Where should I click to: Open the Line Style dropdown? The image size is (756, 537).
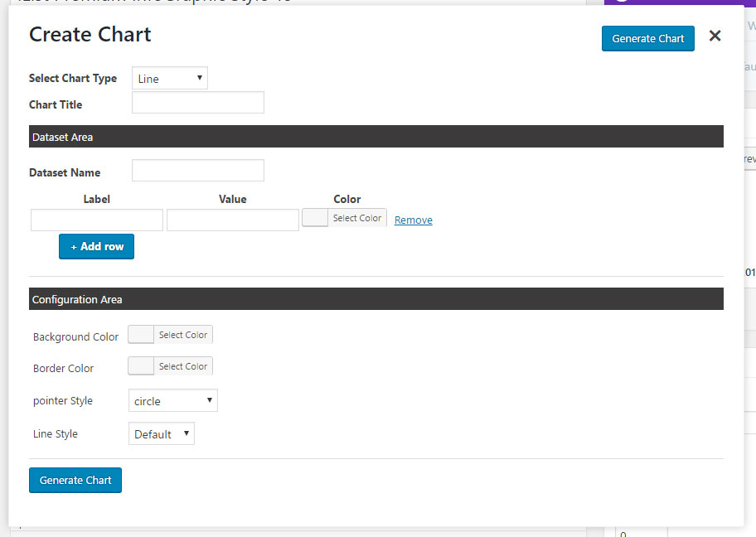161,433
